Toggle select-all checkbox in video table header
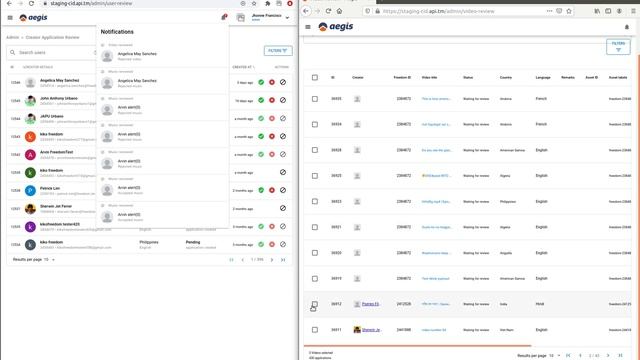The height and width of the screenshot is (360, 640). (315, 78)
